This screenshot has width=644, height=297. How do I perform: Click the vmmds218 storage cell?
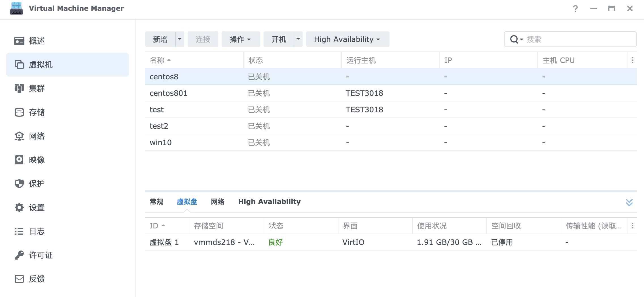(224, 242)
